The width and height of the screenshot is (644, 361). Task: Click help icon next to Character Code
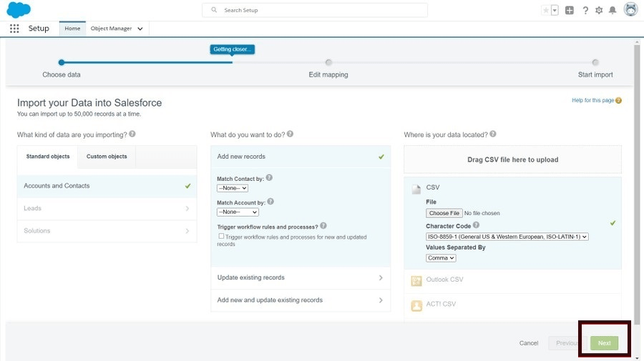coord(476,224)
